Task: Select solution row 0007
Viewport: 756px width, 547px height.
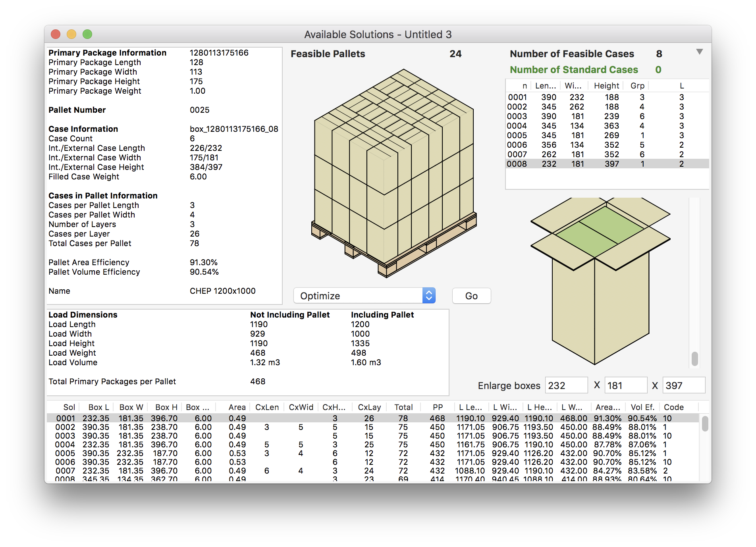Action: [x=372, y=471]
